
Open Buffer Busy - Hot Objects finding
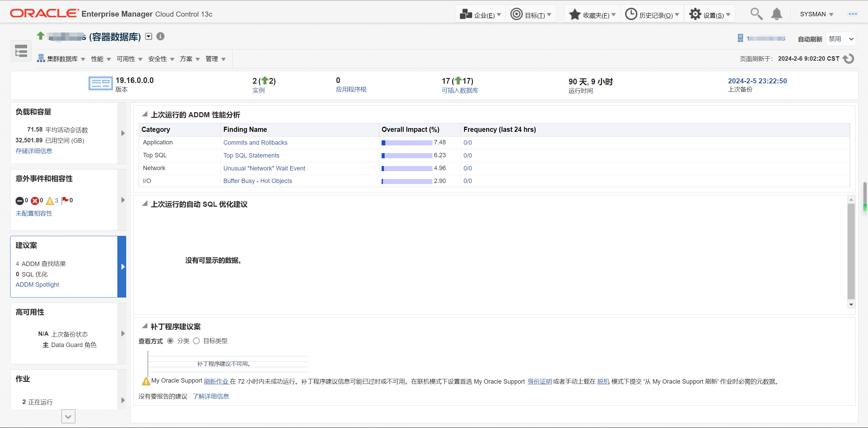[257, 181]
